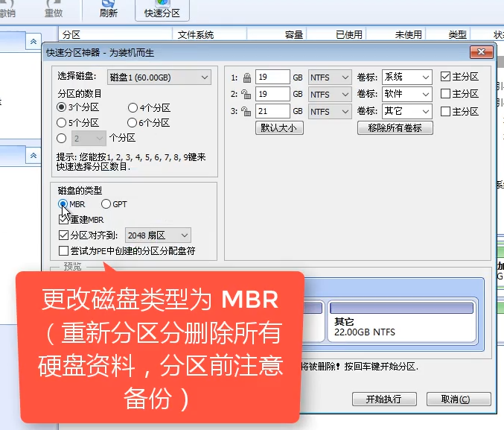504x430 pixels.
Task: Toggle 主分区 checkbox for partition 1
Action: point(445,77)
